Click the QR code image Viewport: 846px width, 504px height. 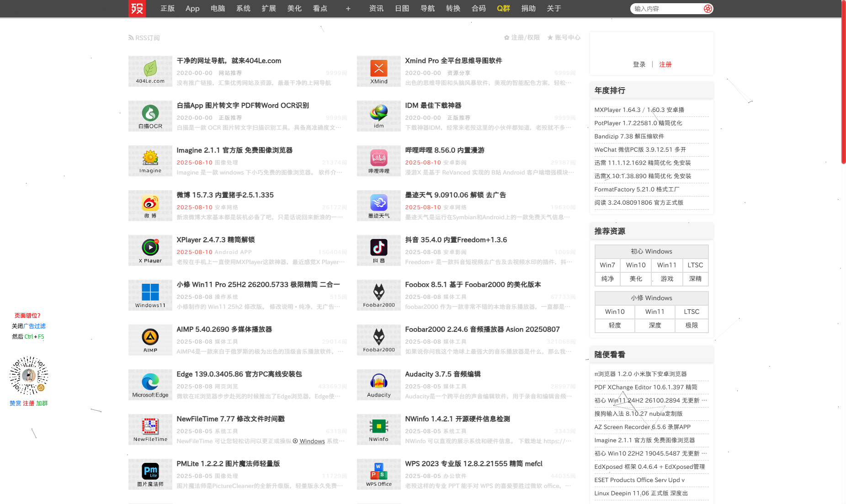click(x=29, y=376)
